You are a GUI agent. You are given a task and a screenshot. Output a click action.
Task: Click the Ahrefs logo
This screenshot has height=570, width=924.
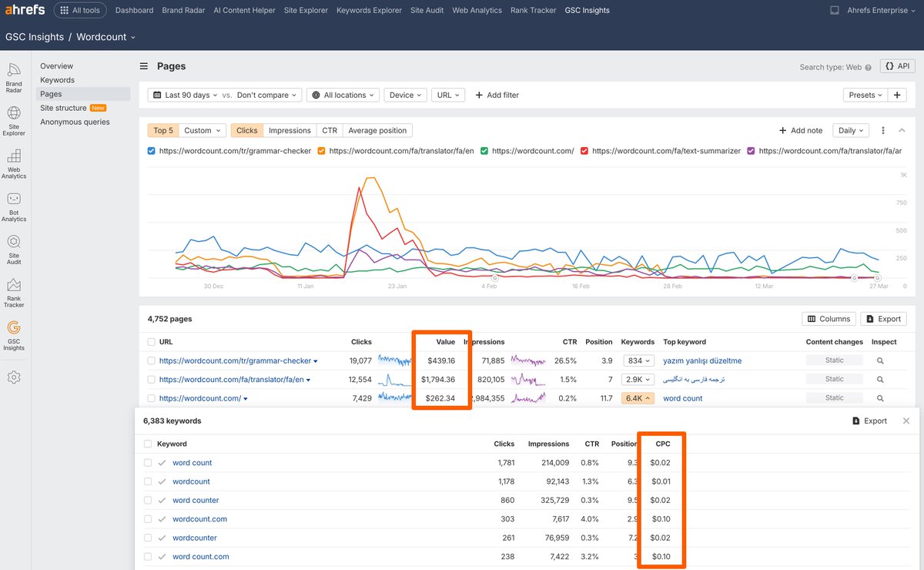coord(25,10)
